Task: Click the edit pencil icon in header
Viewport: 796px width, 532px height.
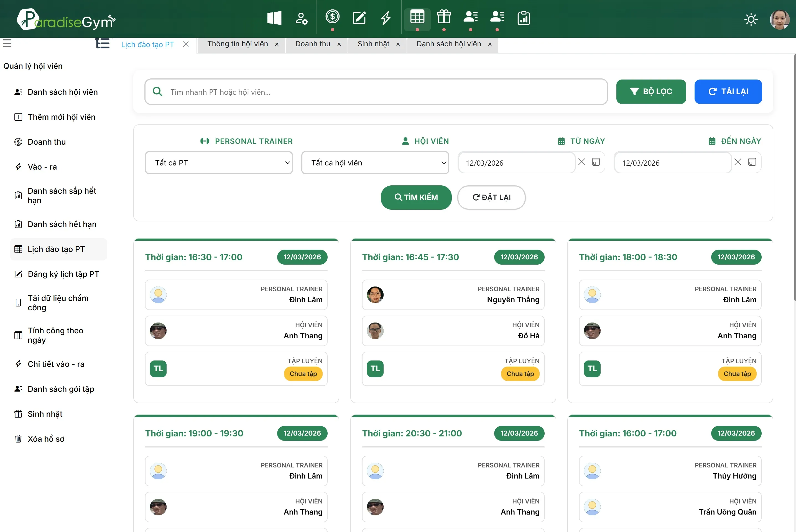Action: pyautogui.click(x=359, y=18)
